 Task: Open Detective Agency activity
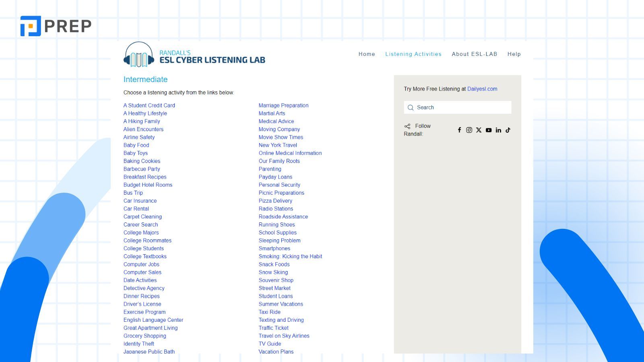click(x=144, y=288)
